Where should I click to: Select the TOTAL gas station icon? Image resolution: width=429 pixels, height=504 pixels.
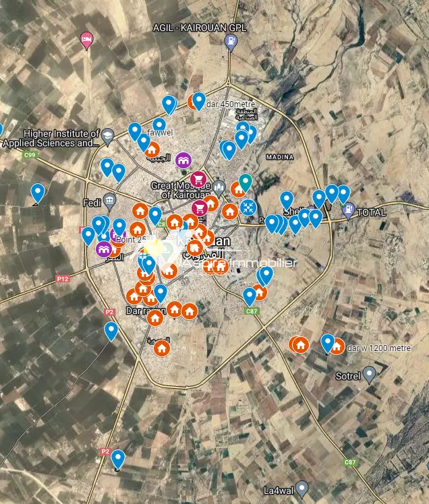tap(348, 211)
